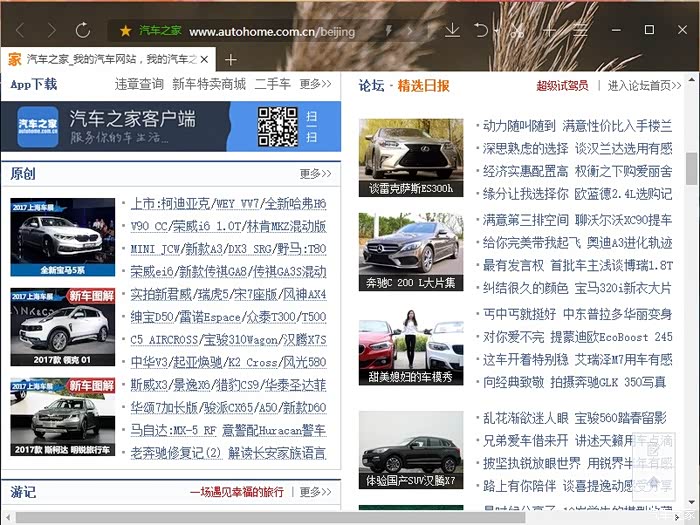The height and width of the screenshot is (525, 700).
Task: Open the 谈雷克萨斯ES300h car thumbnail
Action: [x=411, y=157]
